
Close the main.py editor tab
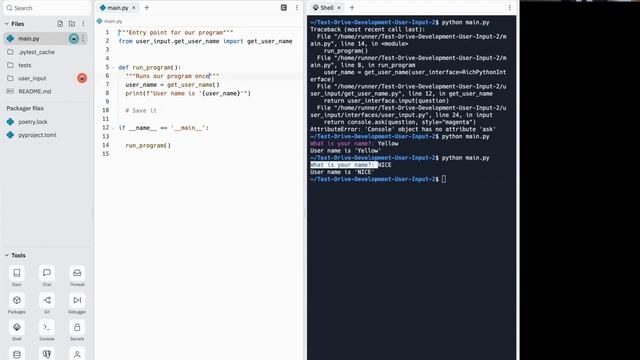click(x=134, y=8)
